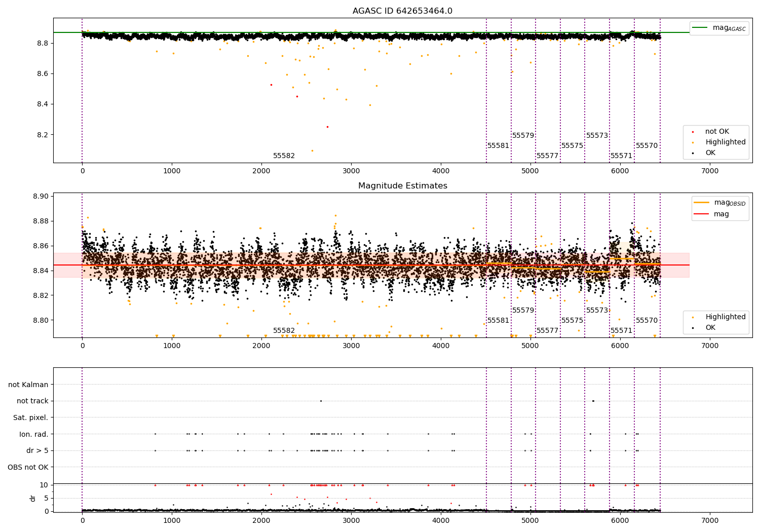Click the 8.86 y-axis tick label
Screen dimensions: 760x532
point(41,246)
